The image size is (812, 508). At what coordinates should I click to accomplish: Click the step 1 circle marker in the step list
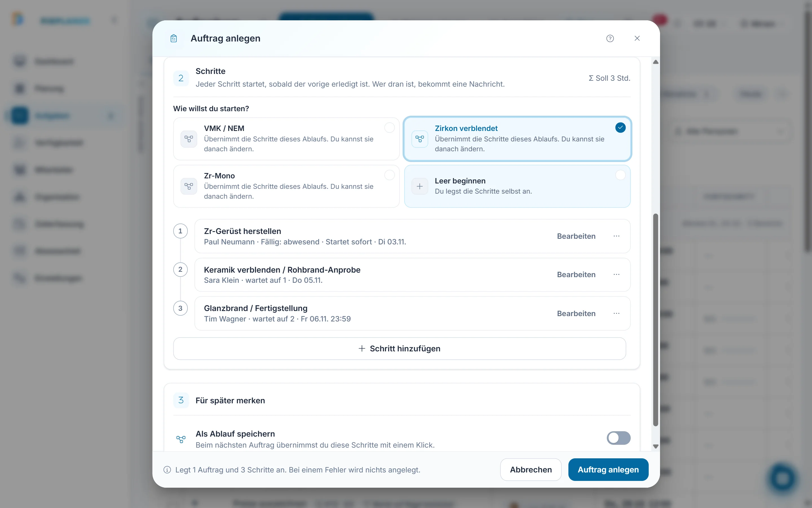coord(180,231)
